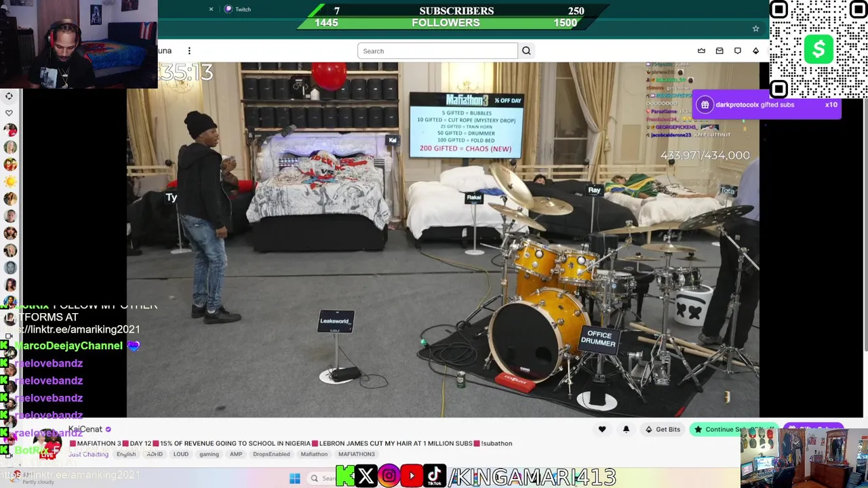Select the AMP tag
Screen dimensions: 868x488
pyautogui.click(x=236, y=454)
